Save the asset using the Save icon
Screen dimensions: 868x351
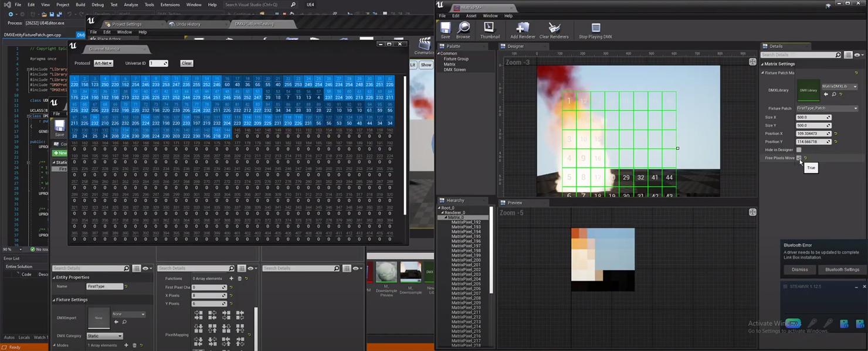tap(445, 30)
